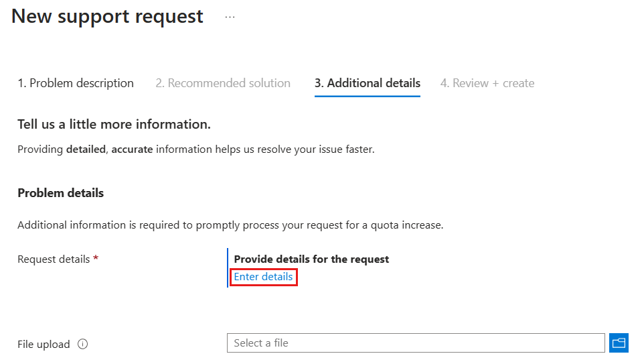Click the Select a file input field
The height and width of the screenshot is (364, 644).
point(415,343)
